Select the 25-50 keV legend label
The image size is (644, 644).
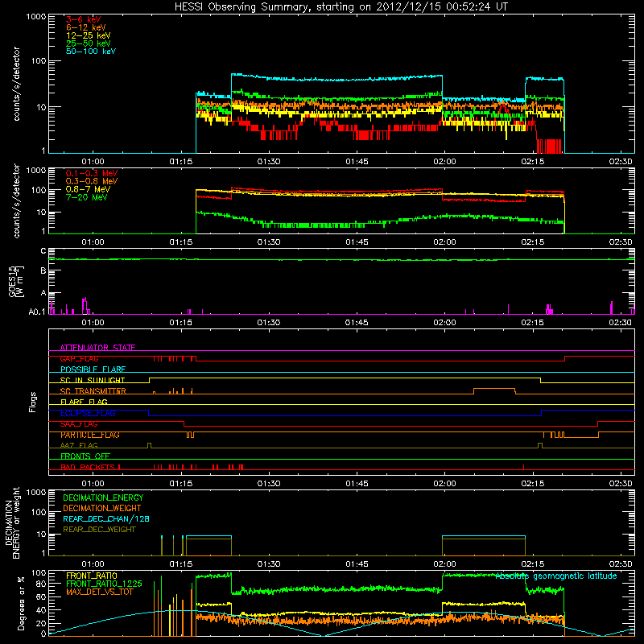(x=89, y=43)
